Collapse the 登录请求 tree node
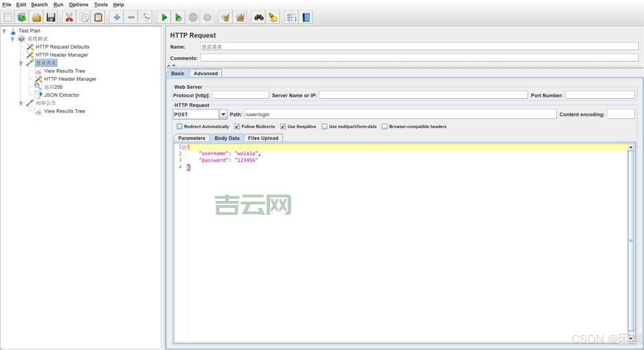The width and height of the screenshot is (644, 350). click(21, 63)
